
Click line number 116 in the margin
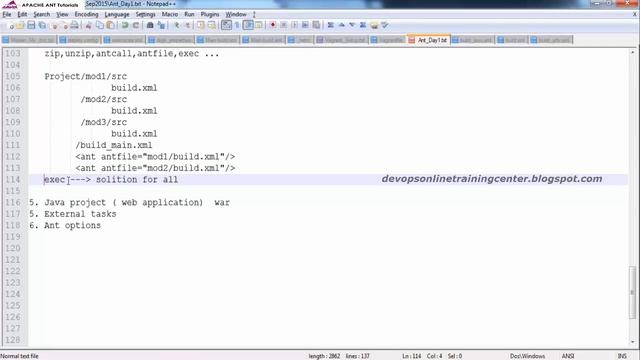point(13,202)
